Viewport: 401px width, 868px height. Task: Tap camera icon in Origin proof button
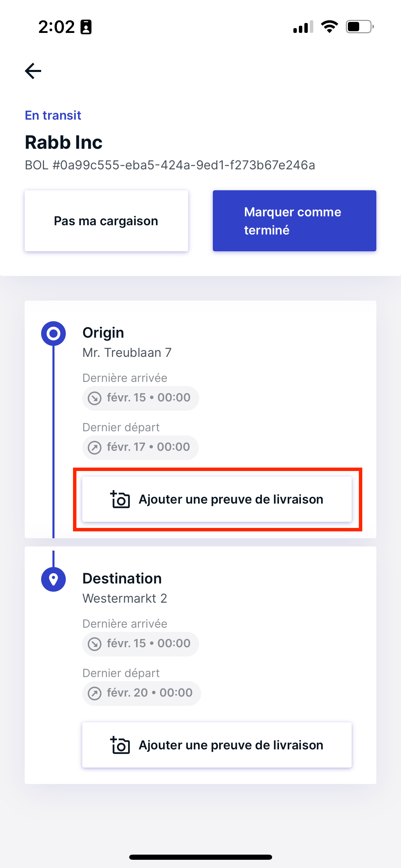point(120,499)
